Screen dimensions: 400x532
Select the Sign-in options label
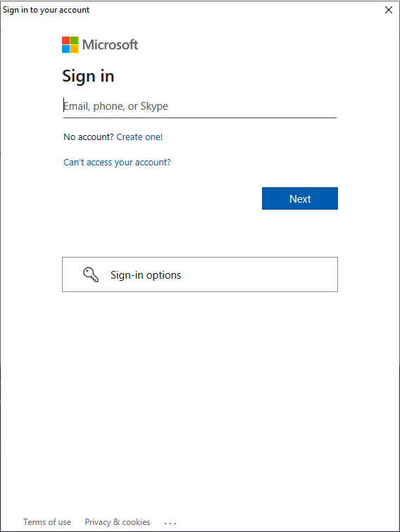coord(146,275)
